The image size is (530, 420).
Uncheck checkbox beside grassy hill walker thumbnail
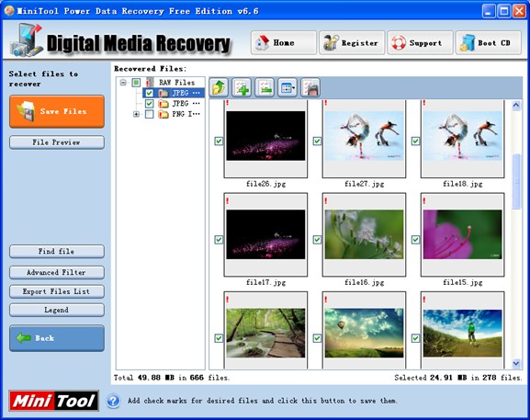click(415, 338)
